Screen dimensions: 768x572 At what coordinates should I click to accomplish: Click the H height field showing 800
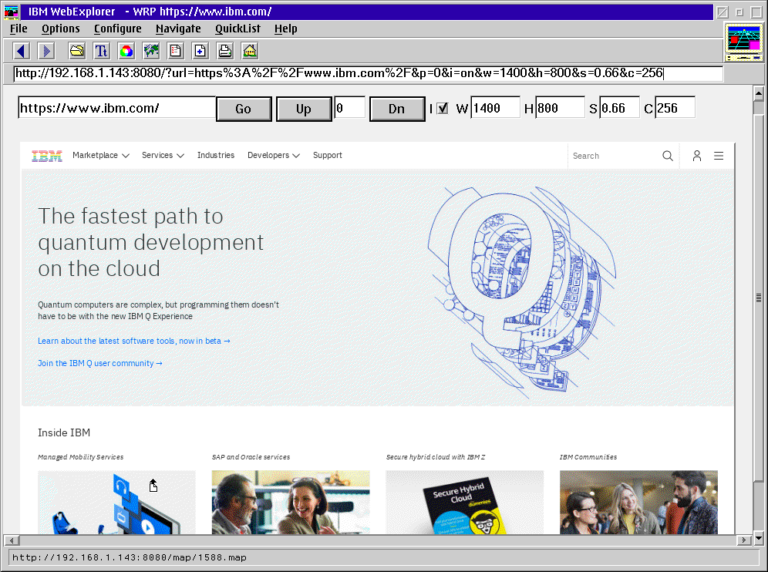click(560, 108)
